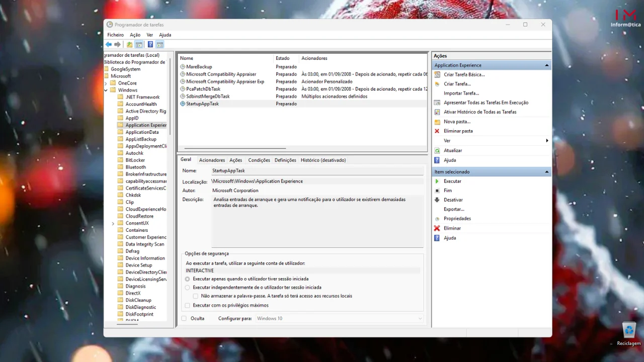Click Apresentar Todas as Tarefas Em Execução icon
The image size is (644, 362).
[437, 103]
